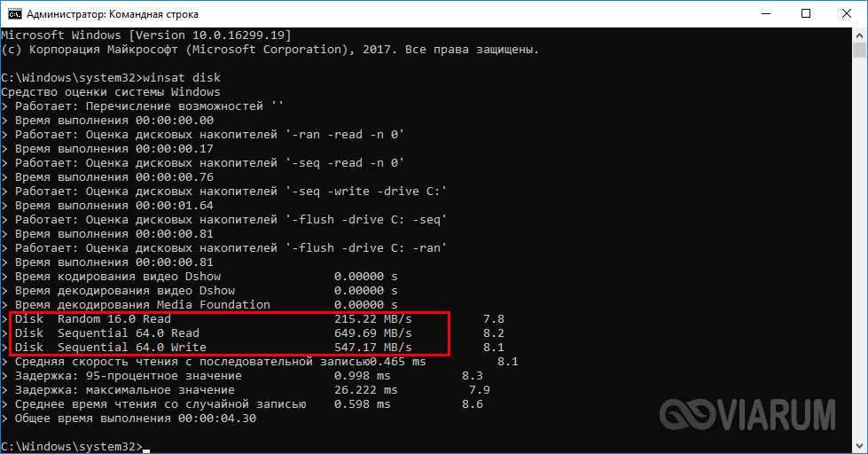Click the 'Media Foundation' decoding time line
The image size is (868, 454).
199,304
